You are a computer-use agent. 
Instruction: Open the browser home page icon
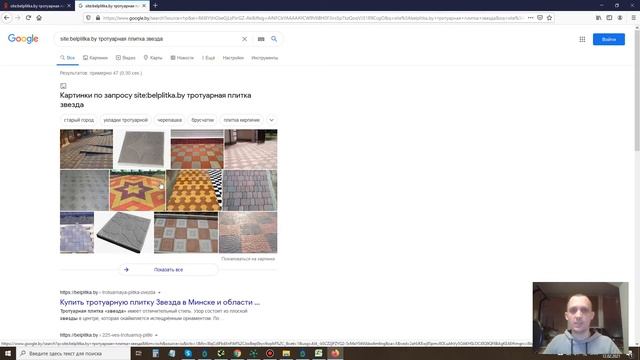tap(39, 18)
